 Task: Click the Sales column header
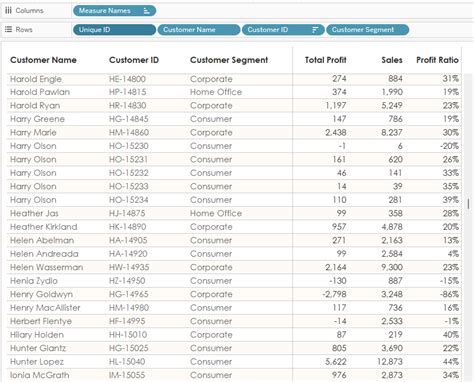(392, 60)
